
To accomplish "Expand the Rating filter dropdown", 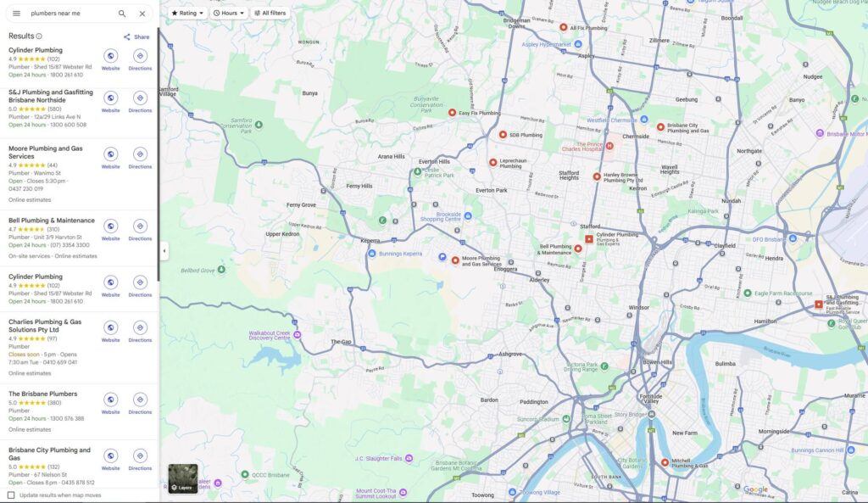I will coord(187,13).
